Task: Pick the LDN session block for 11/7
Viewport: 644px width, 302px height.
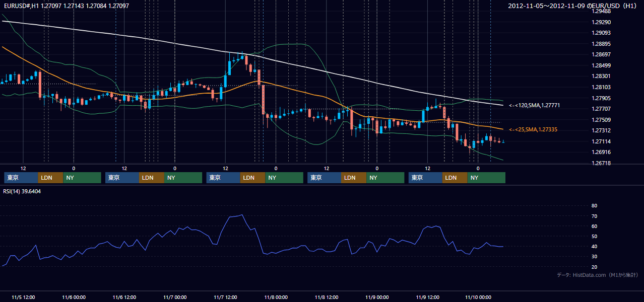Action: click(253, 178)
